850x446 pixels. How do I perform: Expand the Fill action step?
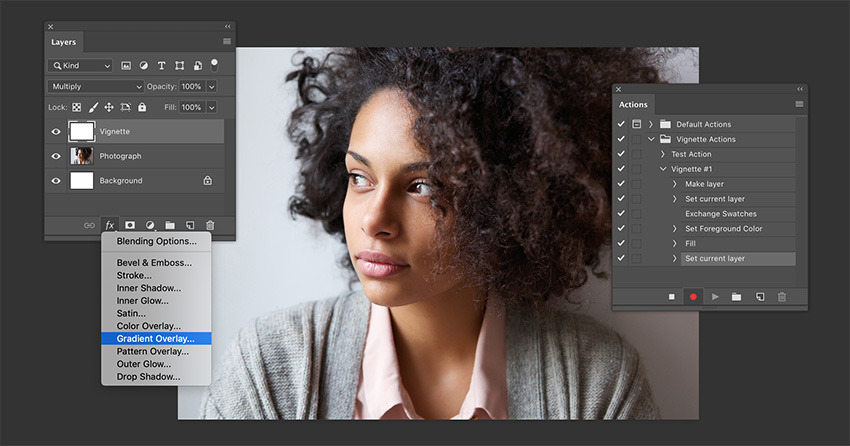[674, 243]
